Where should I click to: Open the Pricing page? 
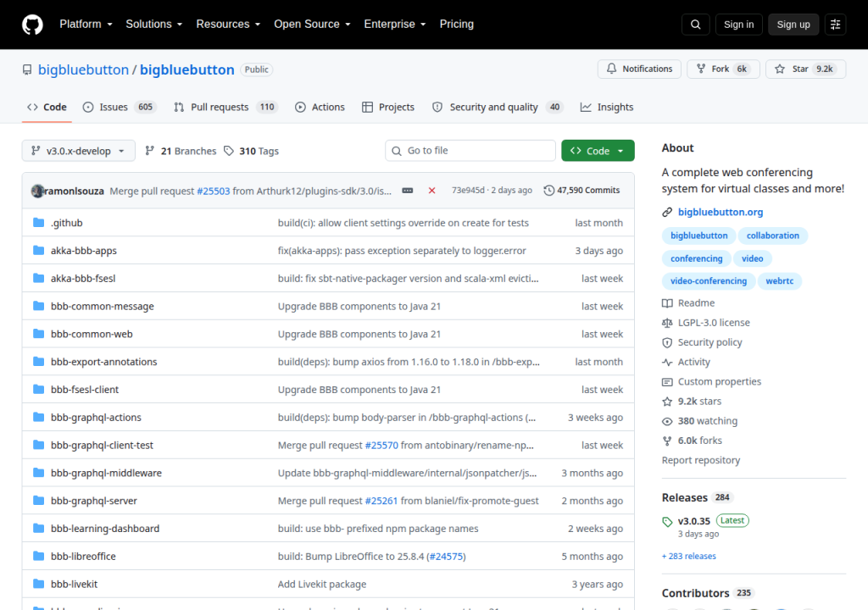click(457, 25)
